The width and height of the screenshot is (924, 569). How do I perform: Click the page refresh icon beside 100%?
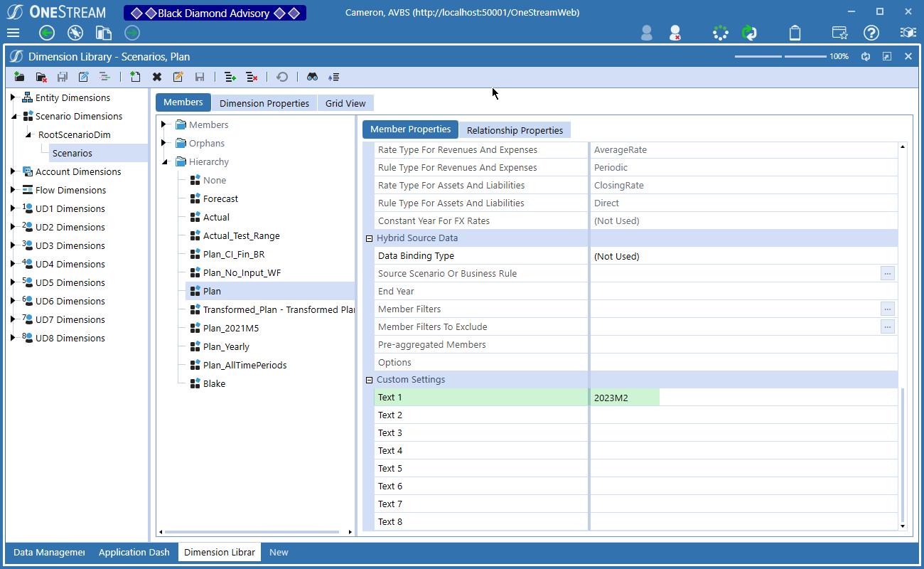pyautogui.click(x=866, y=56)
